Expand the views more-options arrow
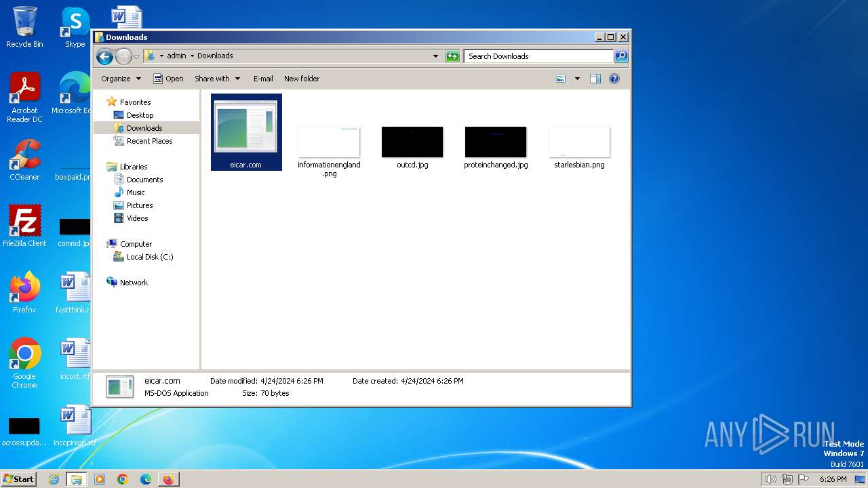868x488 pixels. point(577,79)
